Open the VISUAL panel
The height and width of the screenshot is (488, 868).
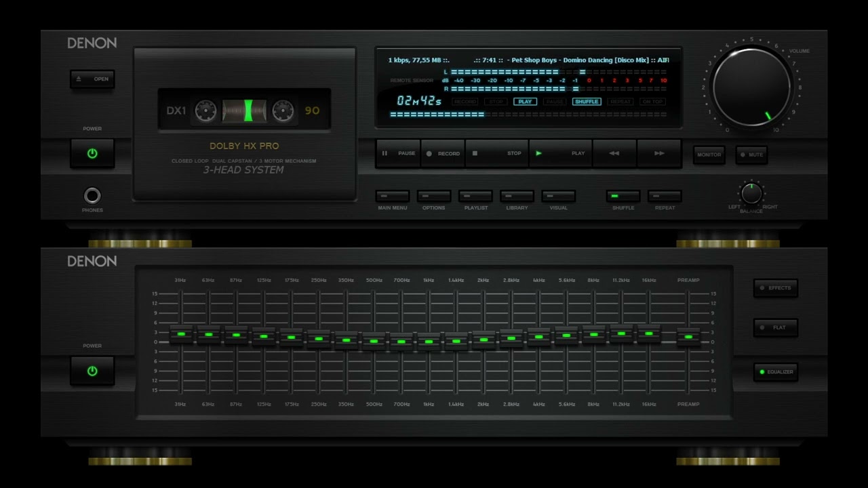pos(558,196)
